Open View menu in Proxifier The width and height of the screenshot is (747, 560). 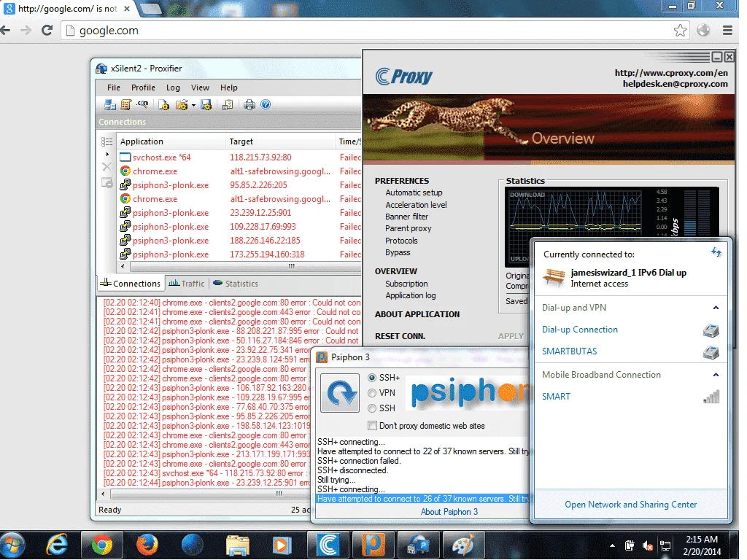pyautogui.click(x=200, y=87)
